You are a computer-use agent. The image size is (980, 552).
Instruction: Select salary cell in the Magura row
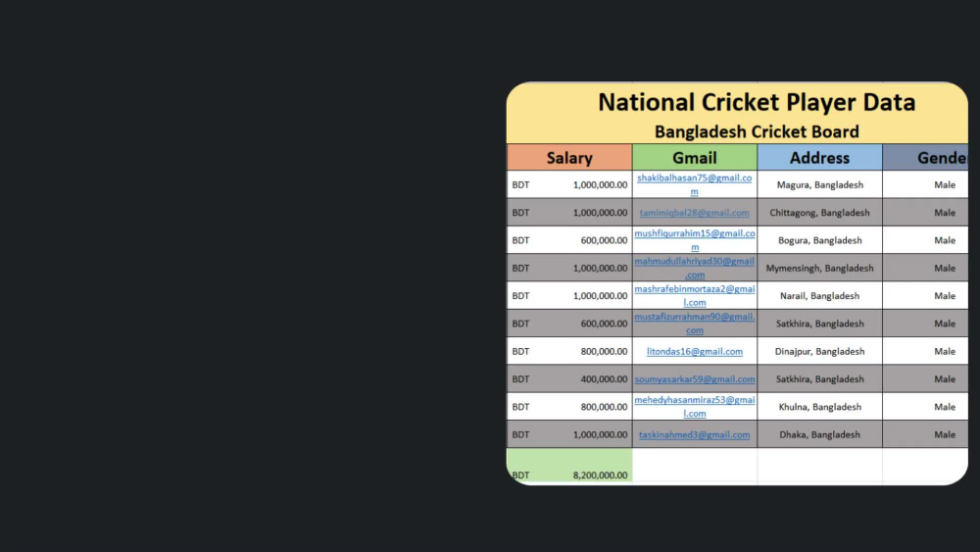pyautogui.click(x=569, y=184)
